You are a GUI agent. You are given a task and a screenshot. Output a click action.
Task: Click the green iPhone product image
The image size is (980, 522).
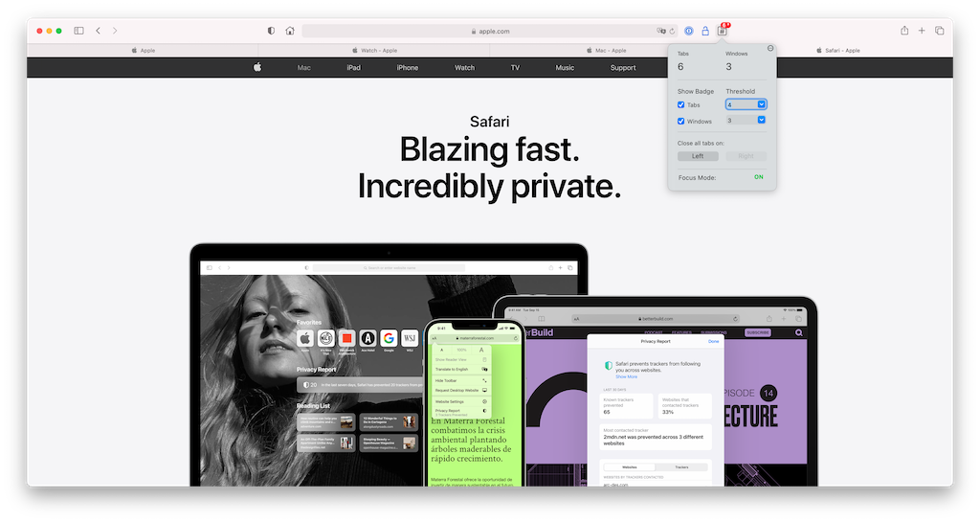[475, 403]
